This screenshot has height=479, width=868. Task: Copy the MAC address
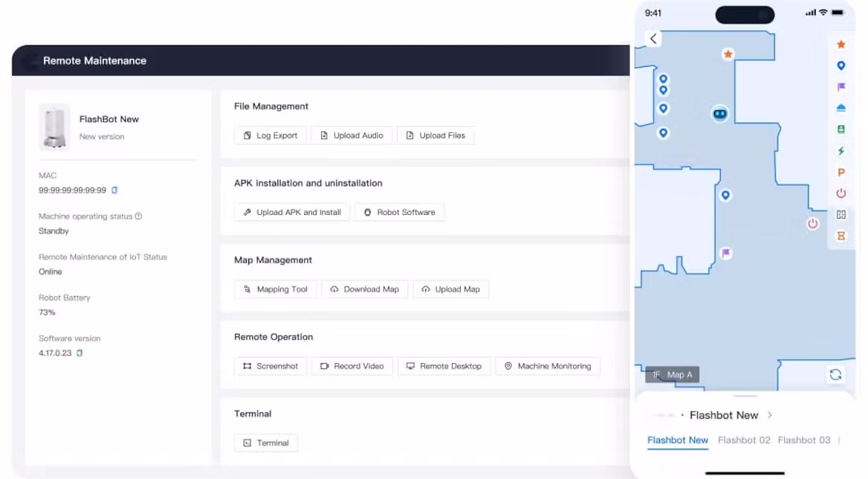click(114, 190)
